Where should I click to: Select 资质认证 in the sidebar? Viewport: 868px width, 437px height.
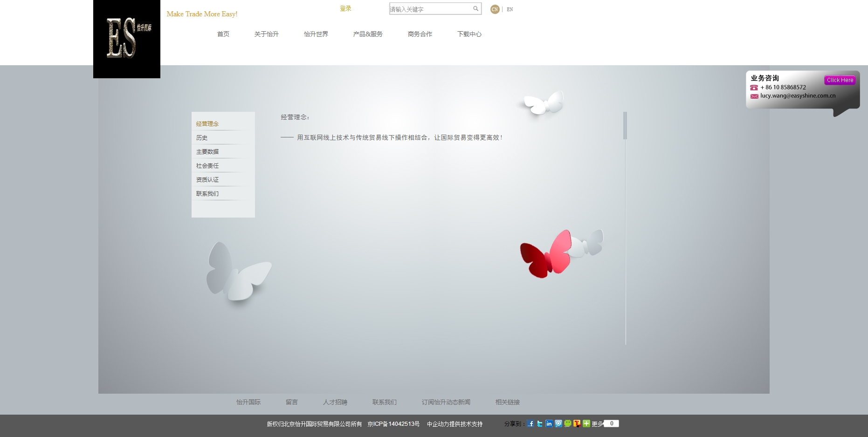click(x=207, y=180)
